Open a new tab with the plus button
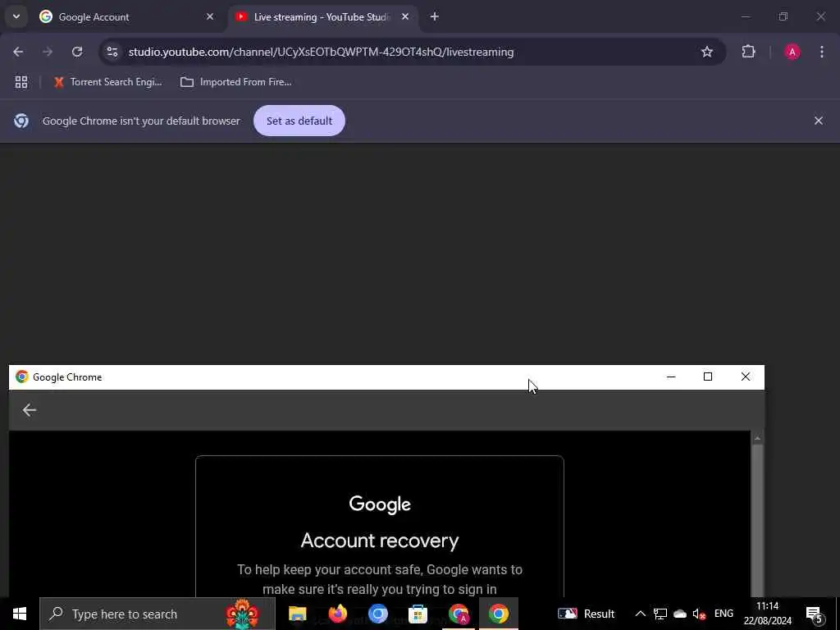This screenshot has width=840, height=630. coord(435,16)
